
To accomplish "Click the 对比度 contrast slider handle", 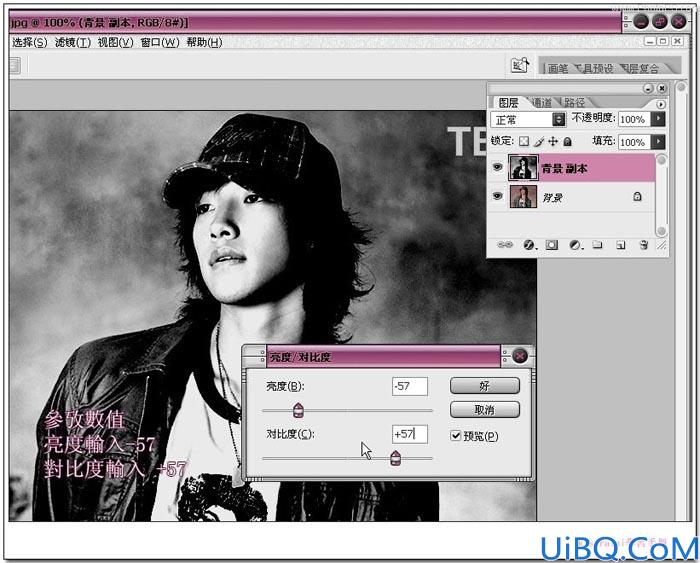I will (396, 458).
